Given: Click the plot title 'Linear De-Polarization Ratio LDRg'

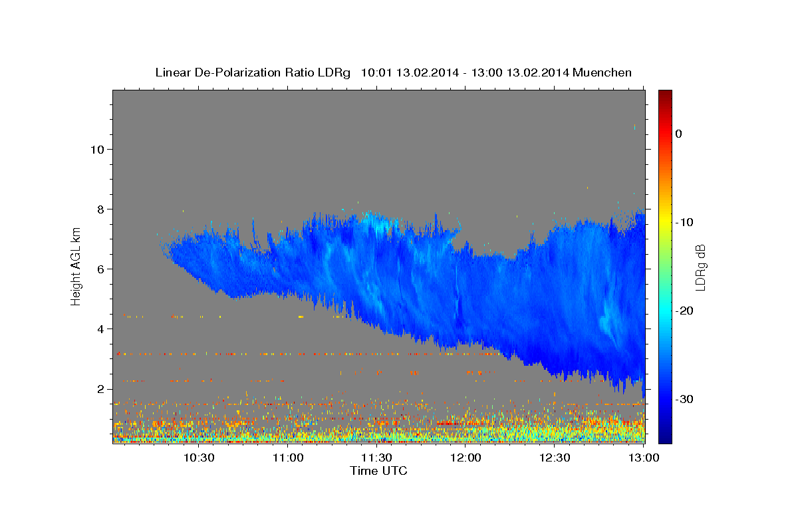Looking at the screenshot, I should pyautogui.click(x=253, y=72).
